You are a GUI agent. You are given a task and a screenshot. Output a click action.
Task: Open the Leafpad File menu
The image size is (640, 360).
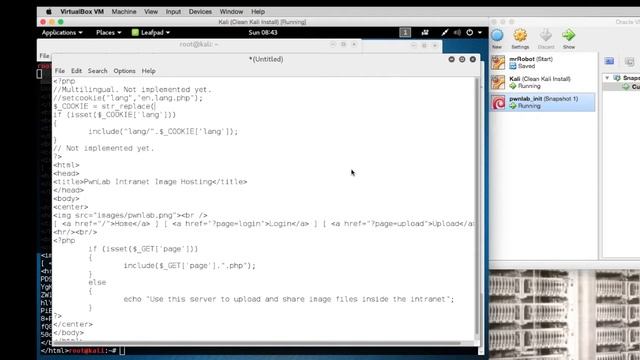(60, 71)
